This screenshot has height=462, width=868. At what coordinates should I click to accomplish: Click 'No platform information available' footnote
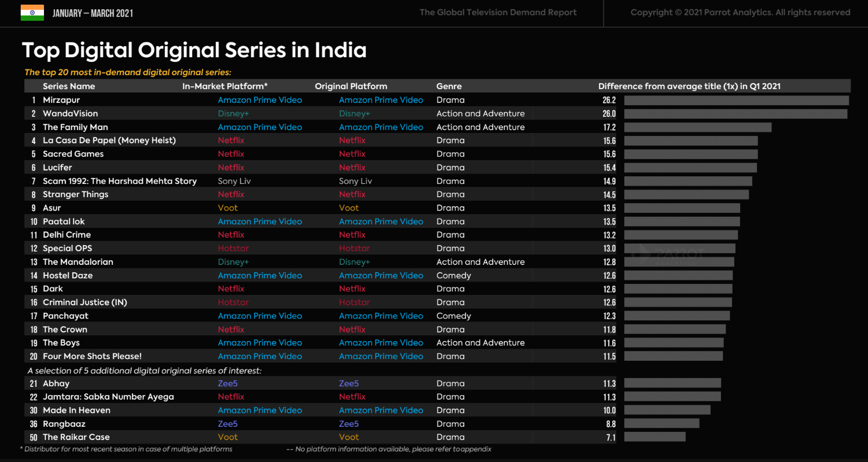[389, 449]
